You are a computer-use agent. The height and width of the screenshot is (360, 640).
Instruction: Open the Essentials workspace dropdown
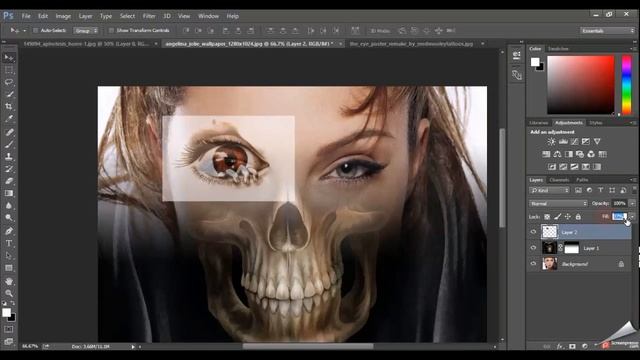pos(607,31)
